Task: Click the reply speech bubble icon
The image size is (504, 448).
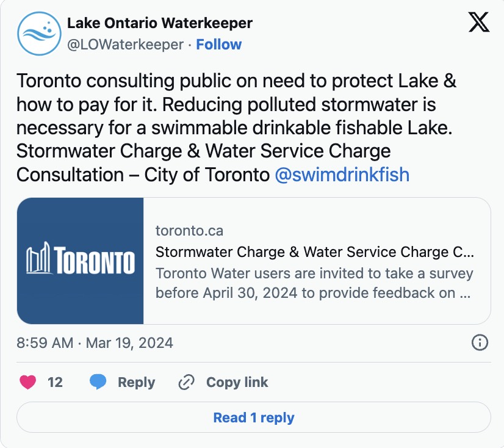Action: coord(98,382)
